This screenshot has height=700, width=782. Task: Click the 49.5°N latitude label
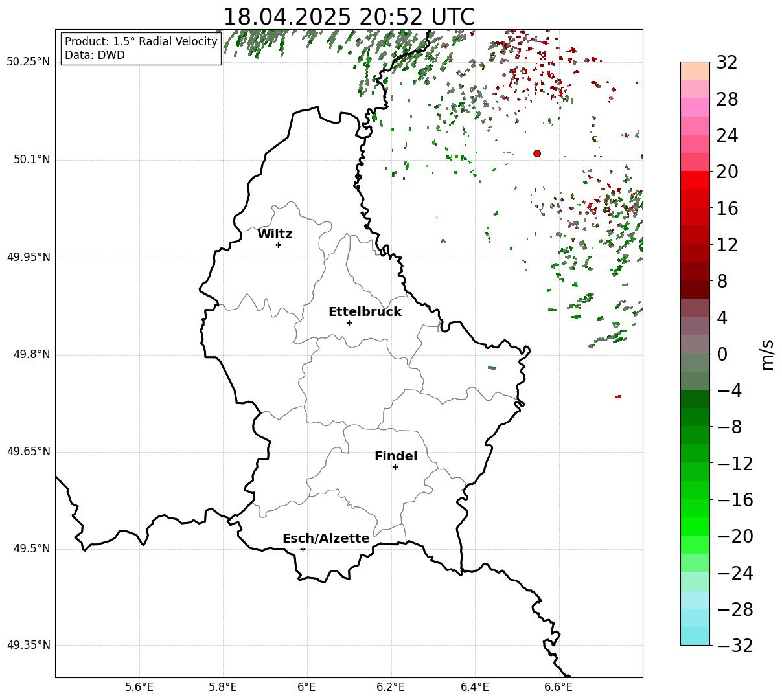point(31,549)
